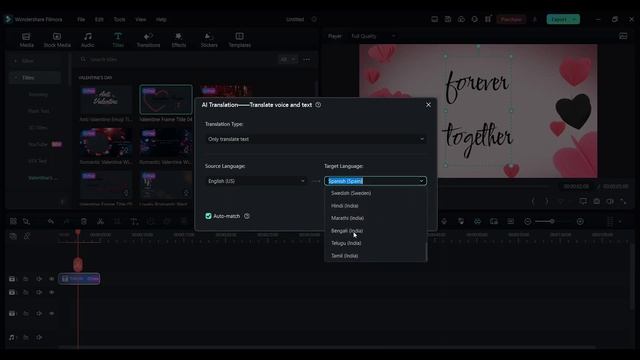
Task: Click the delete trash icon in timeline toolbar
Action: click(84, 221)
